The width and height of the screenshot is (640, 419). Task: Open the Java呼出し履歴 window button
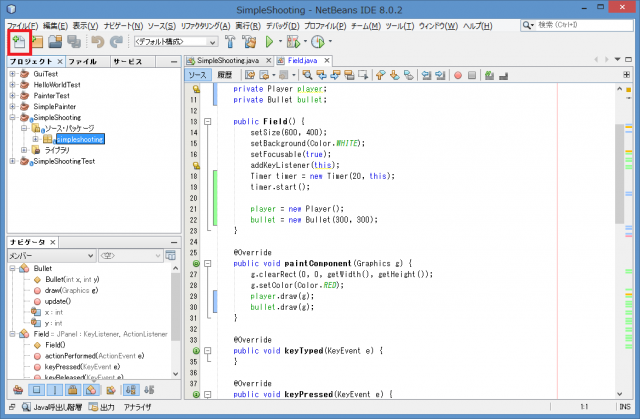52,407
